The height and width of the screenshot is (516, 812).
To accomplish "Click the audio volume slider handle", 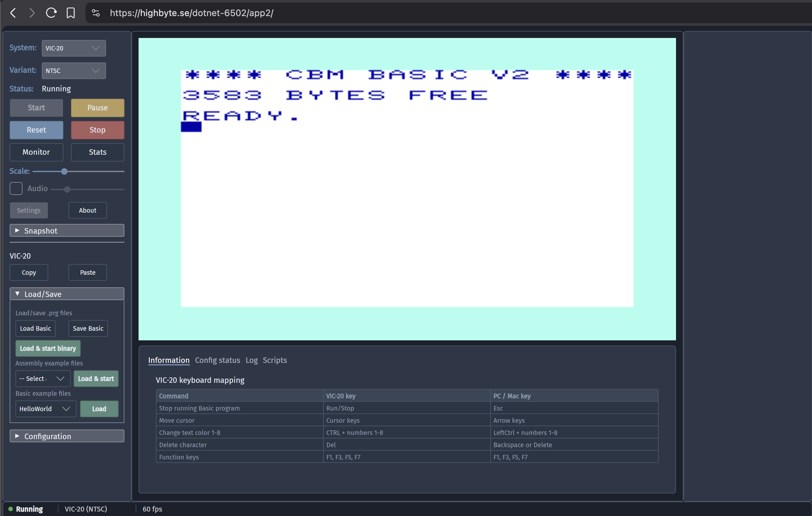I will click(x=67, y=189).
